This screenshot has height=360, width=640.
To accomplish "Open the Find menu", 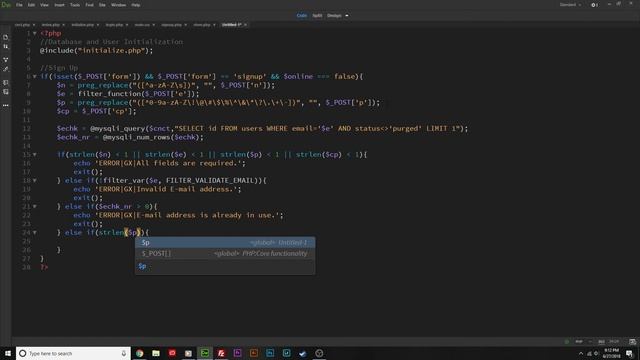I will click(x=90, y=5).
